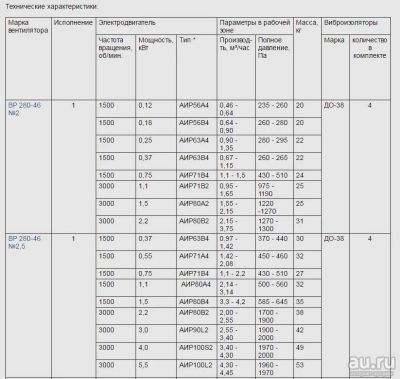Select the Полное давление, Па subheader
Screen dimensions: 400x379
click(x=274, y=48)
